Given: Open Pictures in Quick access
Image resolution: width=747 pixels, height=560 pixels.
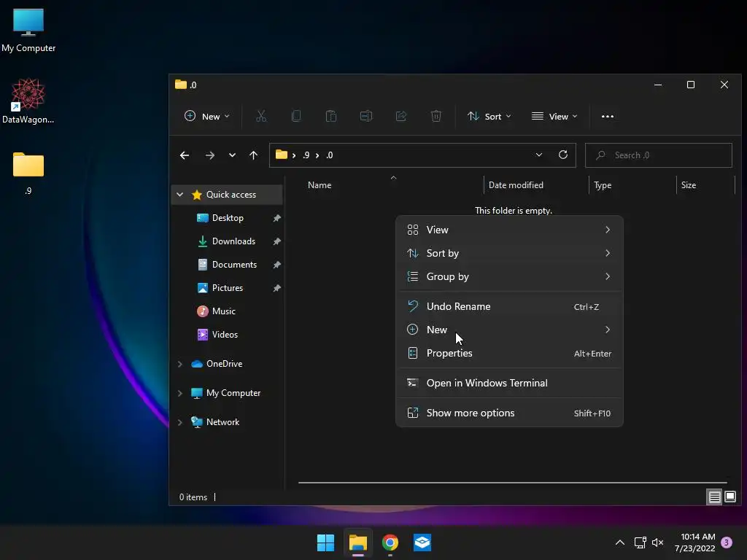Looking at the screenshot, I should pos(228,287).
